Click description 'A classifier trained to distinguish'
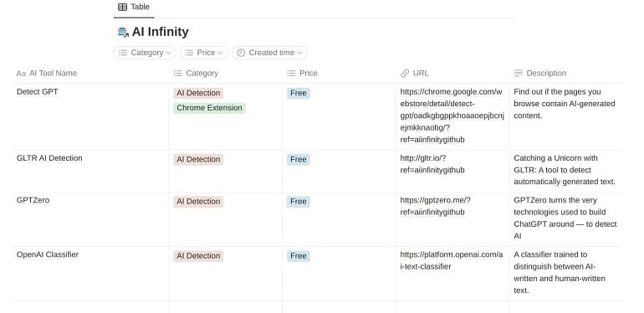The height and width of the screenshot is (313, 644). 560,272
